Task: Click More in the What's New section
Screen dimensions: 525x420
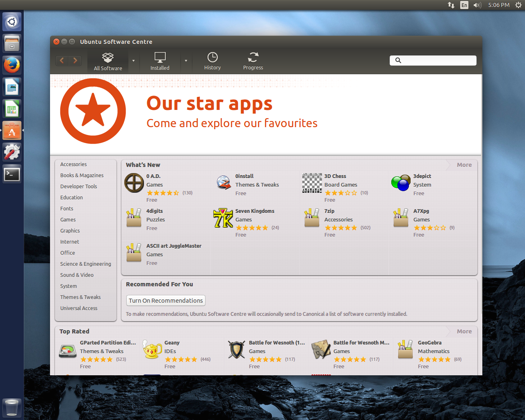Action: point(464,165)
